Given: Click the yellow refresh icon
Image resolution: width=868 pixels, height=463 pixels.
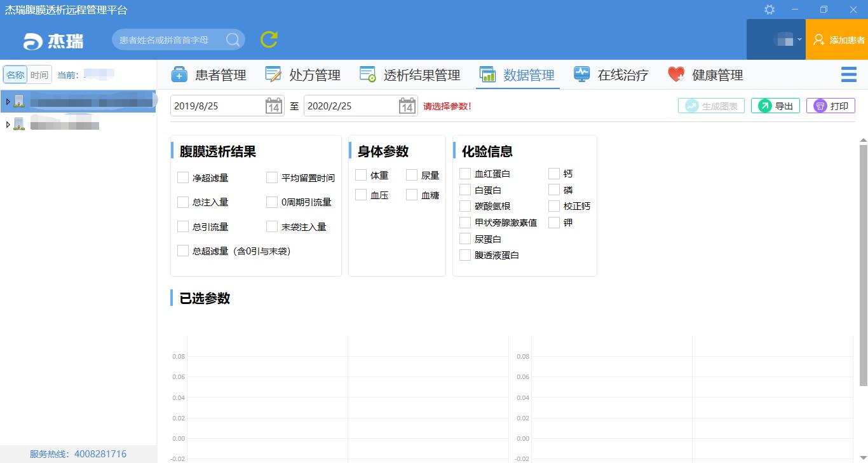Looking at the screenshot, I should [x=269, y=39].
